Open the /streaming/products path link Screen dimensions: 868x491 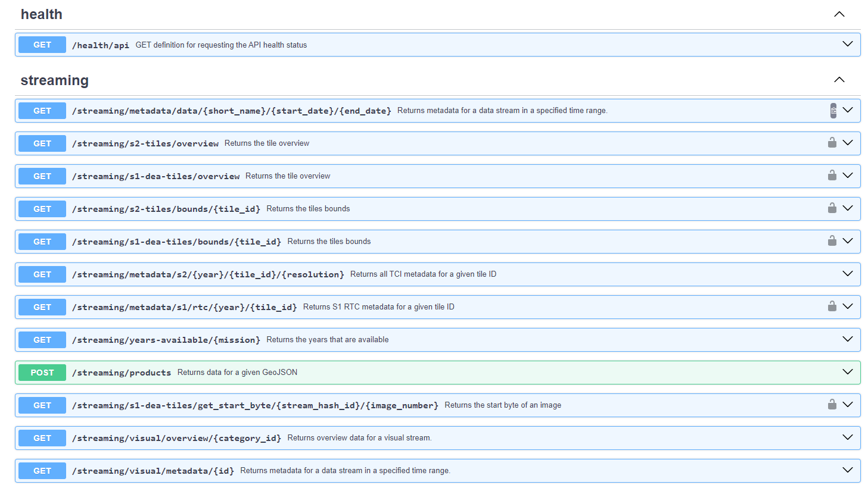pyautogui.click(x=122, y=373)
